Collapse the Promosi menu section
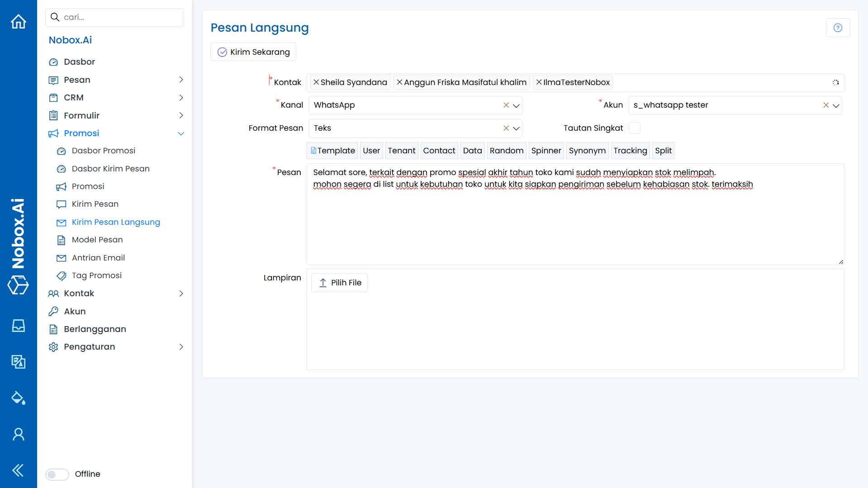 coord(181,133)
